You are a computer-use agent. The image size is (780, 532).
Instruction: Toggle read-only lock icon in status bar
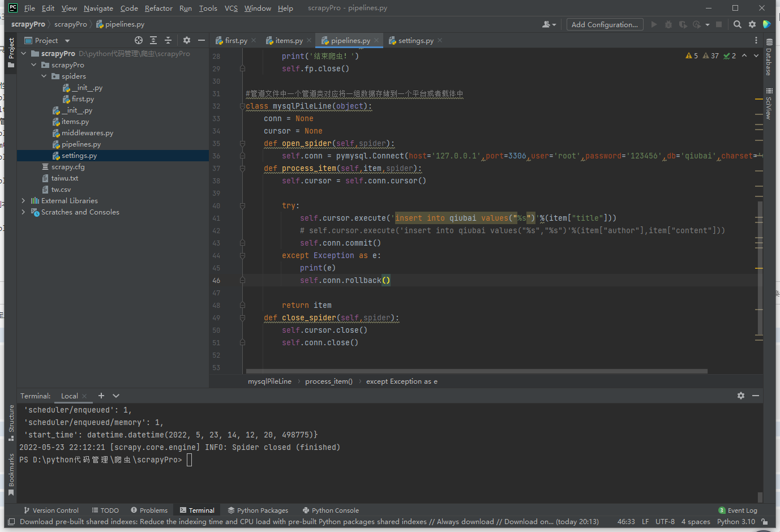(765, 522)
